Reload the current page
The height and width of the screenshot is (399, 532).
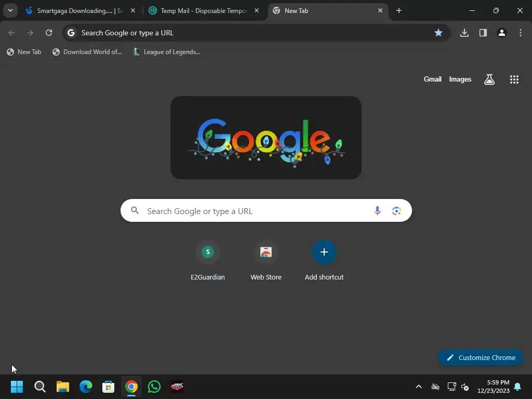pos(49,33)
